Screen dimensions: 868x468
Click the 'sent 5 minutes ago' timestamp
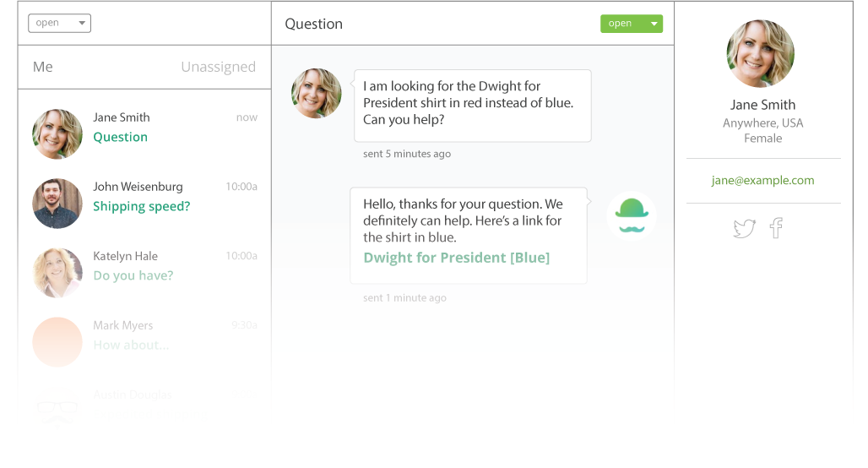(407, 154)
